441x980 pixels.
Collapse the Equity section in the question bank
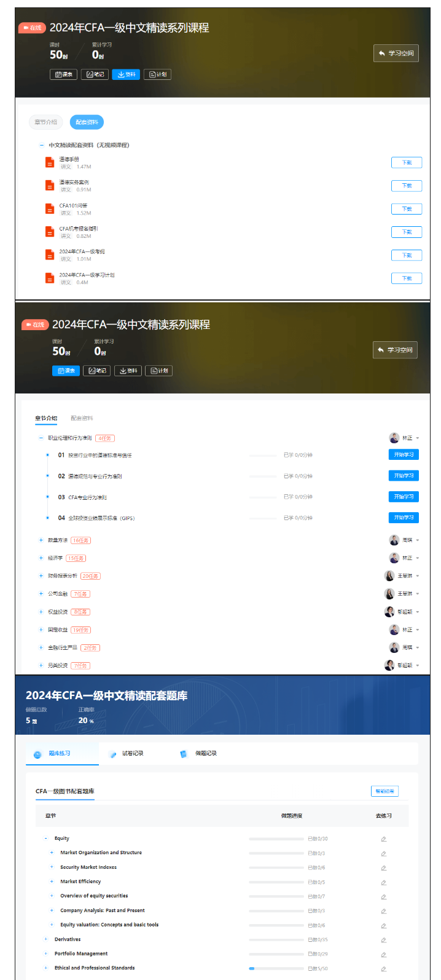[x=46, y=839]
